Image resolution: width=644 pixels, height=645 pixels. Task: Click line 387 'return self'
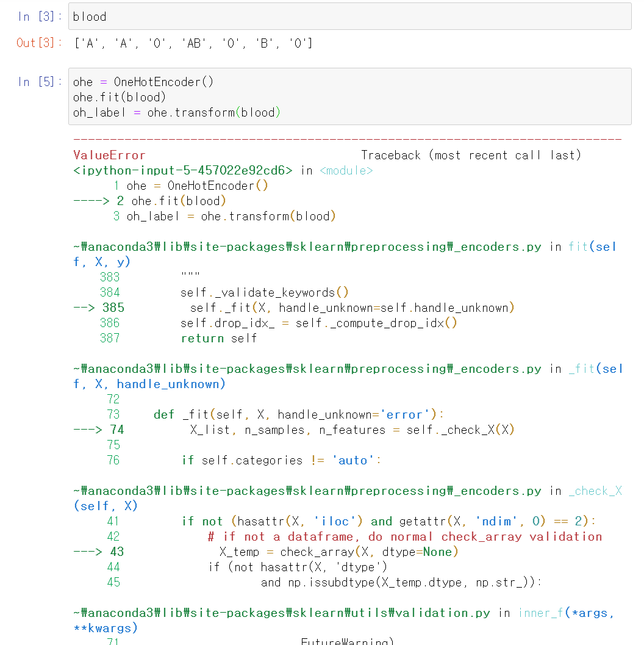(x=219, y=338)
